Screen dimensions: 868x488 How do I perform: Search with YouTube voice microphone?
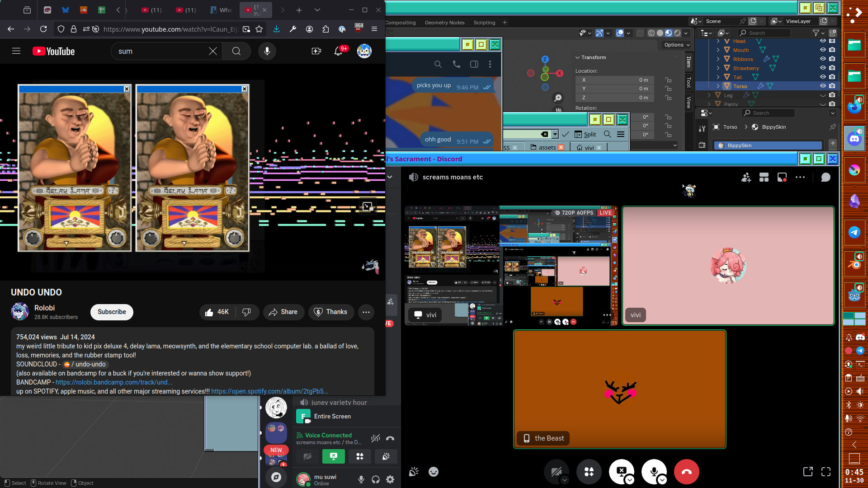tap(267, 51)
